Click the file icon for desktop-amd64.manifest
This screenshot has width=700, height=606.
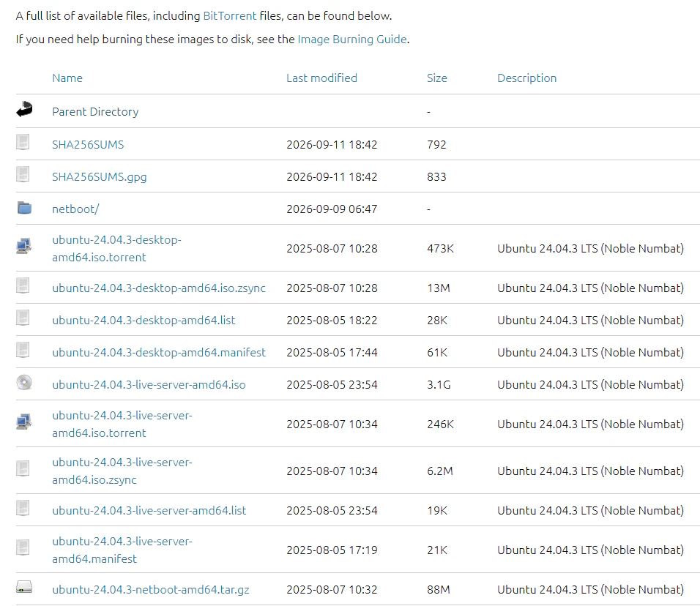23,349
